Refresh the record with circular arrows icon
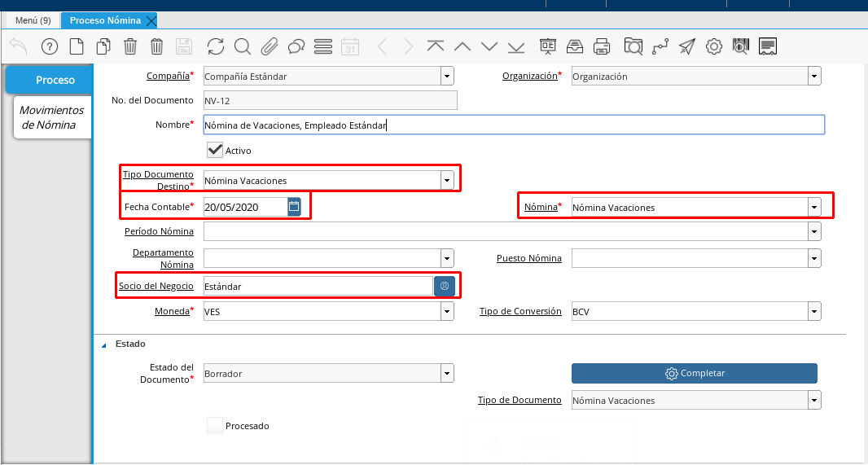Screen dimensions: 868x465 tap(215, 46)
